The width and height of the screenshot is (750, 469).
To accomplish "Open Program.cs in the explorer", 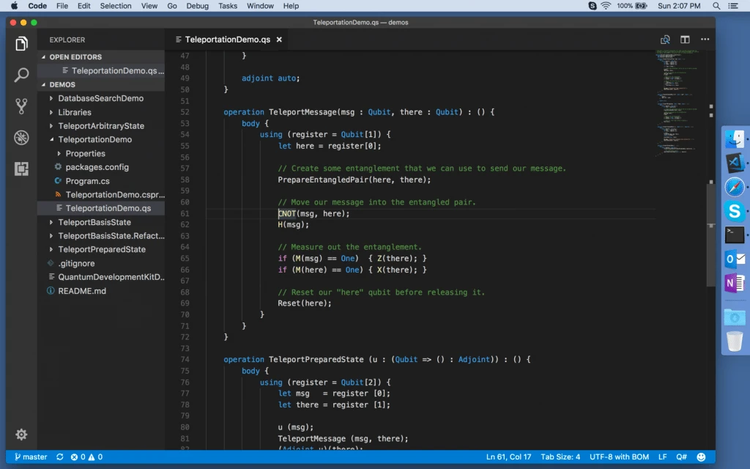I will [x=87, y=181].
